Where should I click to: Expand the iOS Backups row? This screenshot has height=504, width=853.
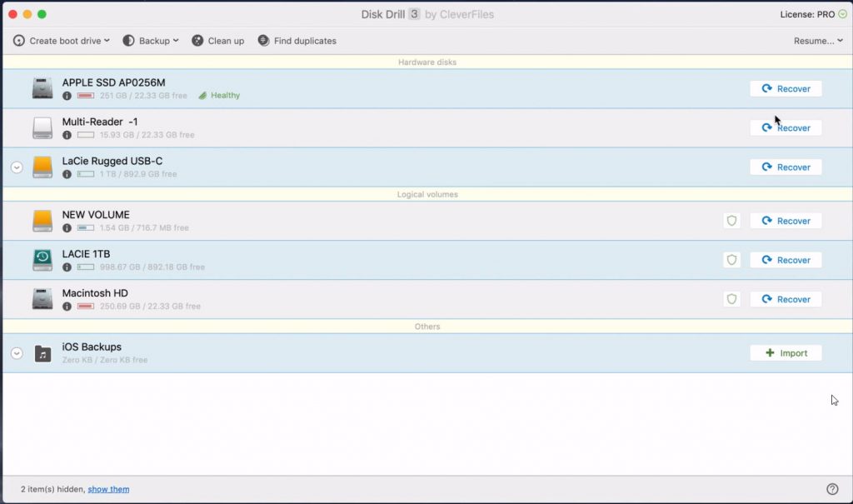point(17,353)
